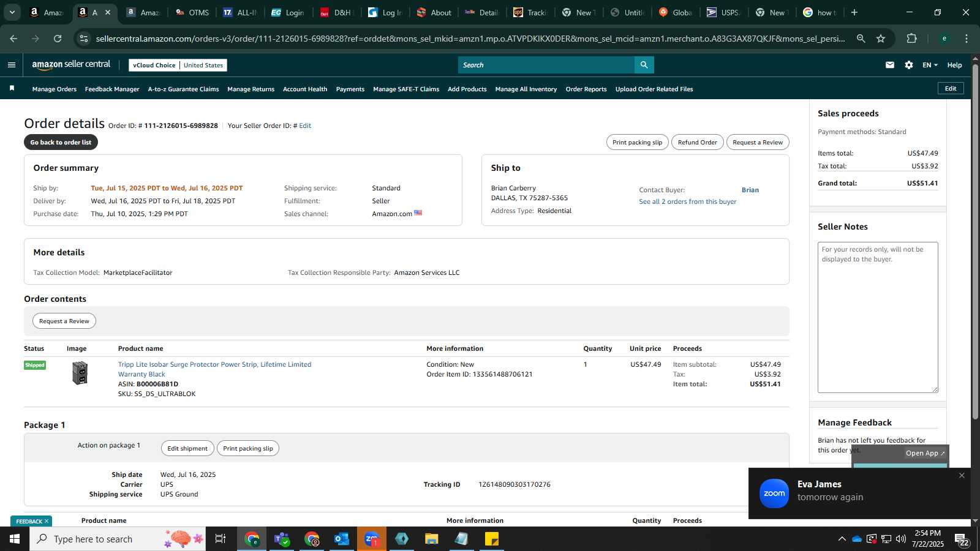Open the vCloud Choice marketplace switcher

[178, 65]
